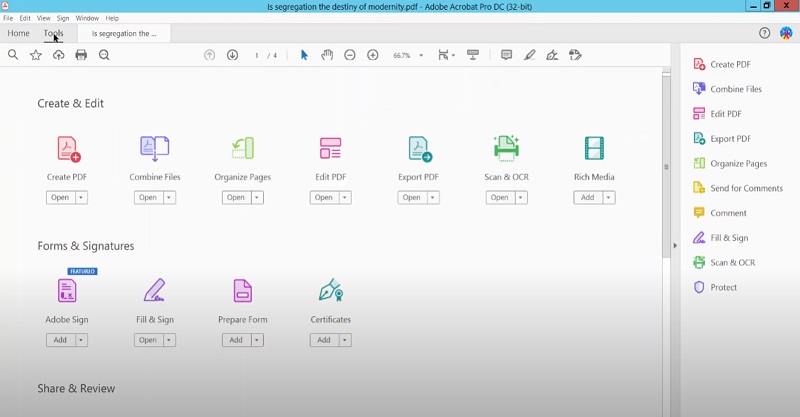Click the zoom in plus icon
This screenshot has height=417, width=800.
(x=373, y=55)
